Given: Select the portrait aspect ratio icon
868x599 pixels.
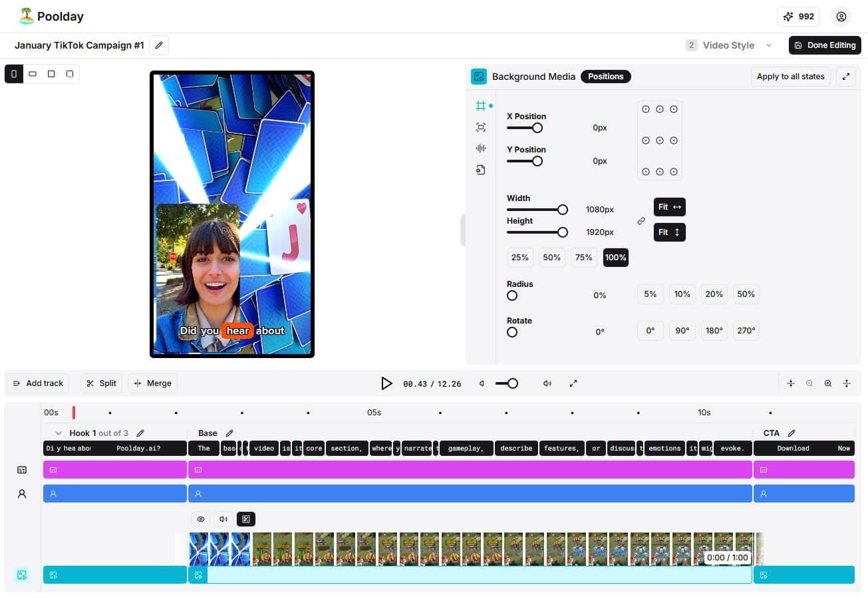Looking at the screenshot, I should coord(14,74).
